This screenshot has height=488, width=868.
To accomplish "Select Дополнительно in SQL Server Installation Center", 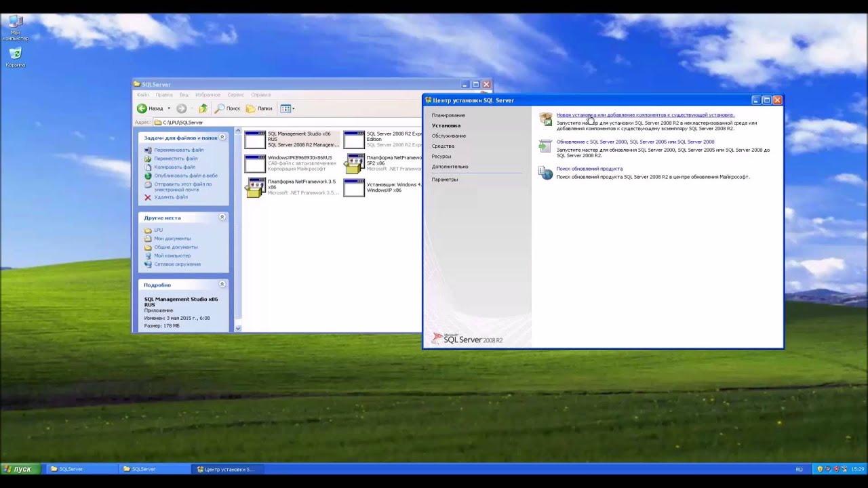I will [x=450, y=167].
